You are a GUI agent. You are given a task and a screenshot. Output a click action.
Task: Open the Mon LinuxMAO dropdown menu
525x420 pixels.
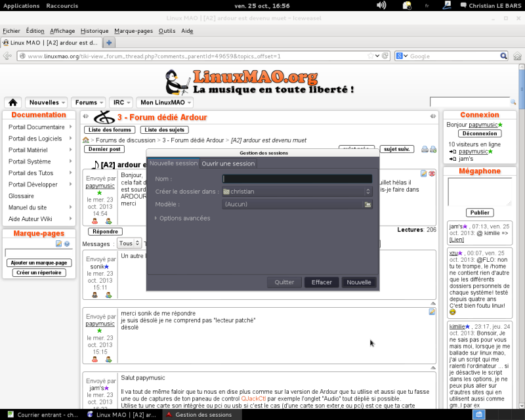[x=165, y=102]
